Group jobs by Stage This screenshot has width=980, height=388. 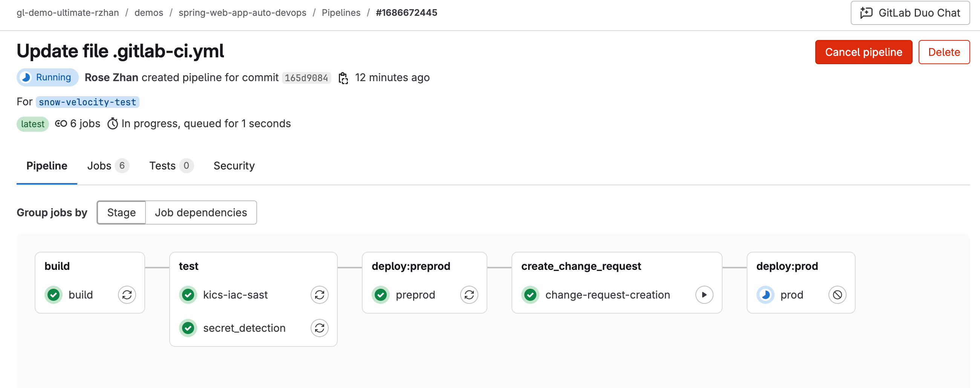point(121,212)
